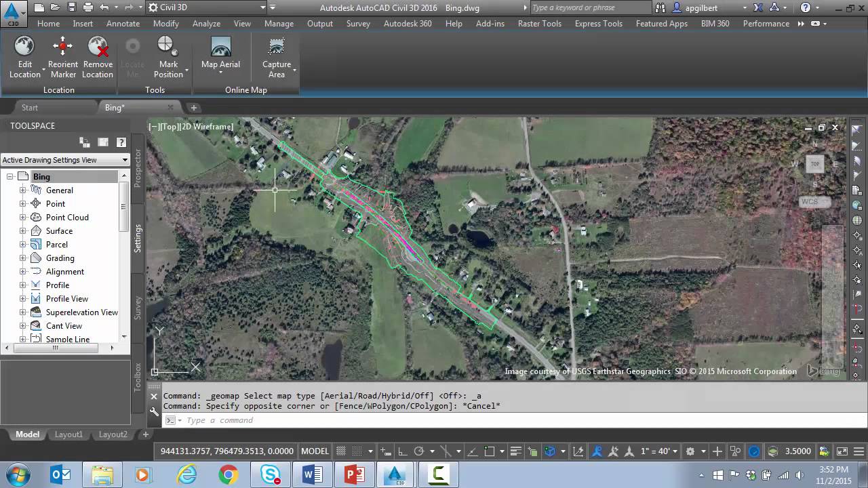
Task: Toggle snap mode dotted grid icon
Action: pos(356,451)
